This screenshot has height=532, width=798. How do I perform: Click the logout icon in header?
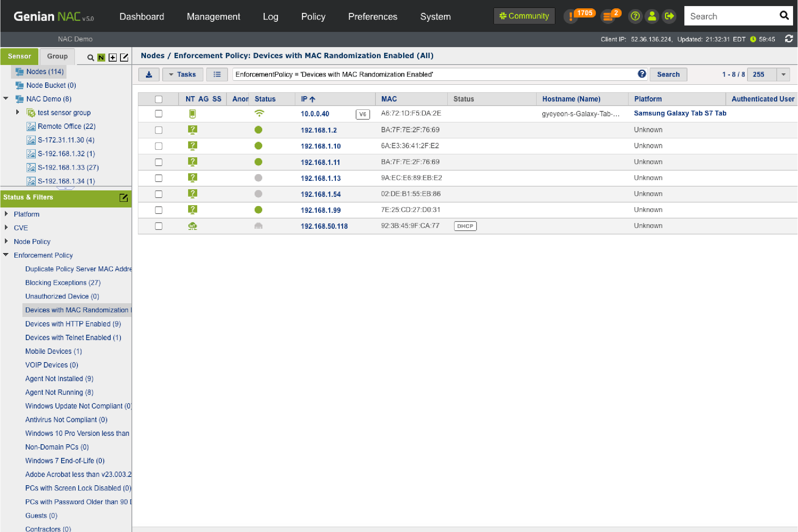pyautogui.click(x=669, y=16)
